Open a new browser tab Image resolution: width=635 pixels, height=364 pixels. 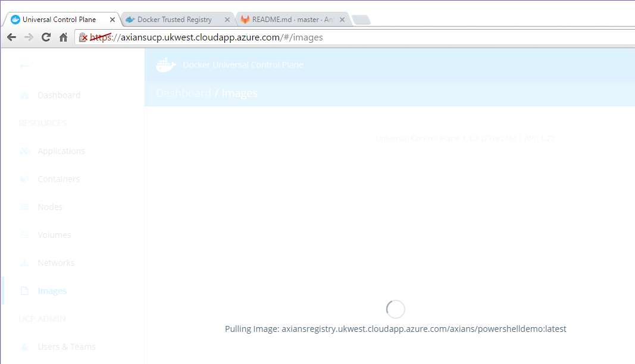click(x=361, y=20)
